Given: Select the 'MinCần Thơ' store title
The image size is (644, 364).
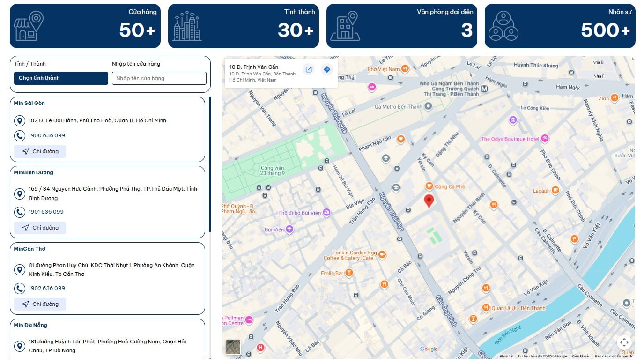Looking at the screenshot, I should tap(30, 249).
